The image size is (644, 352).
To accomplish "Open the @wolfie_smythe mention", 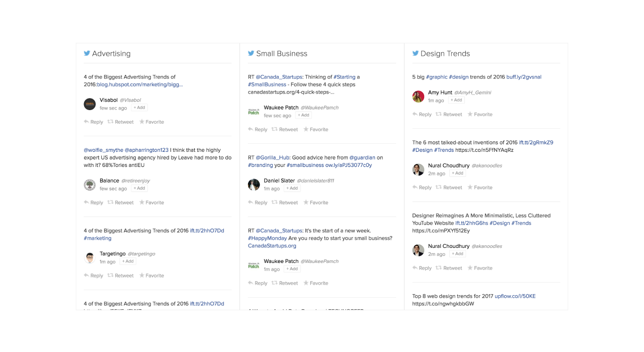I will point(103,150).
